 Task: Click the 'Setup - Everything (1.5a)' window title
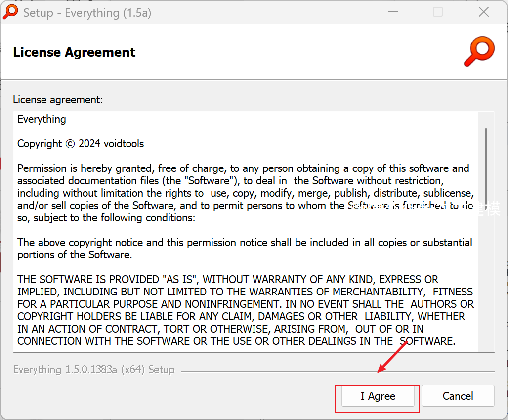[x=87, y=13]
